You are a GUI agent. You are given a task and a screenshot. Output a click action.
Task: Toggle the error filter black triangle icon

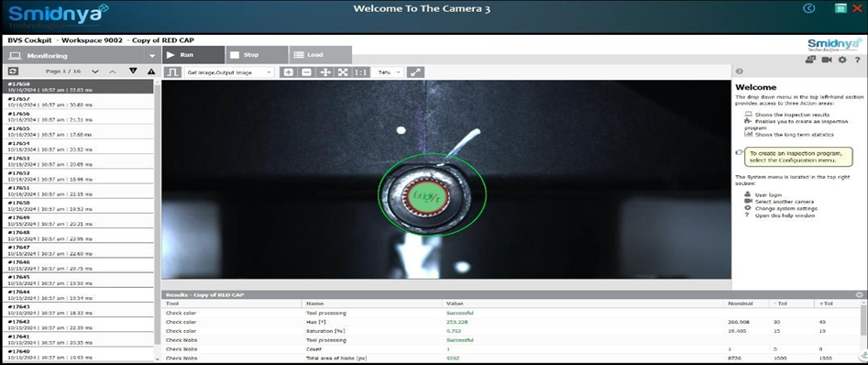pyautogui.click(x=133, y=72)
